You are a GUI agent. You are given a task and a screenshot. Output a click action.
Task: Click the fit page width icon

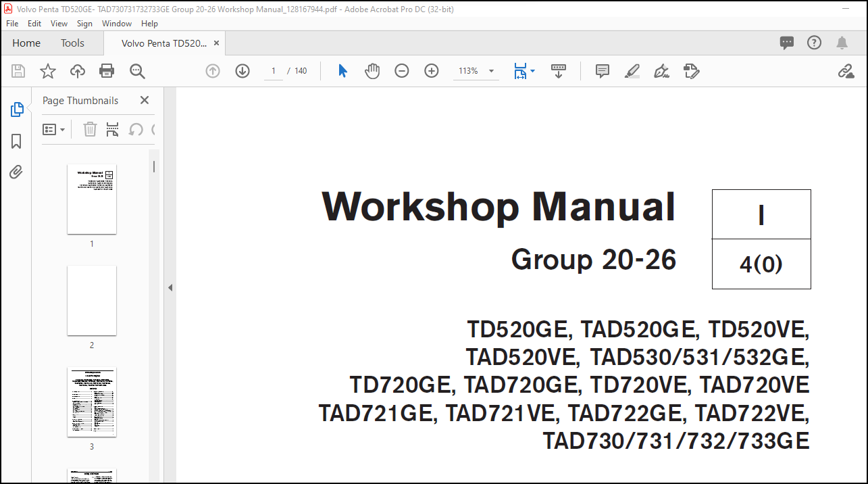[x=520, y=71]
